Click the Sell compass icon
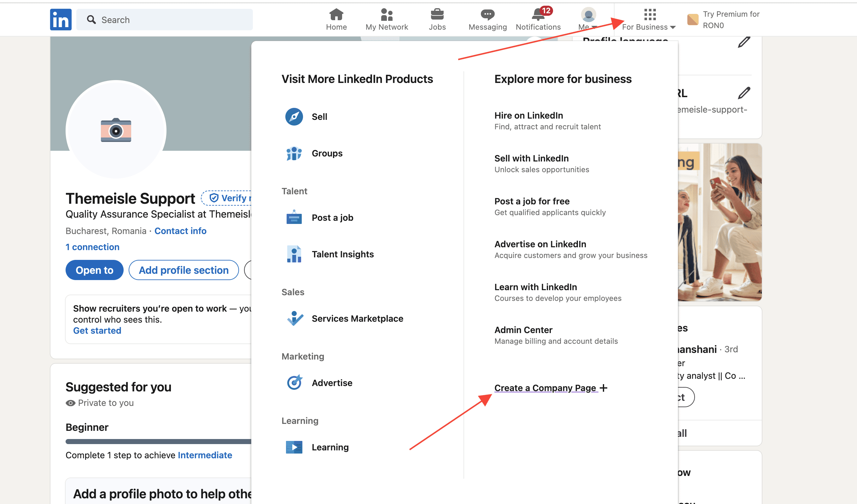This screenshot has height=504, width=857. click(294, 117)
